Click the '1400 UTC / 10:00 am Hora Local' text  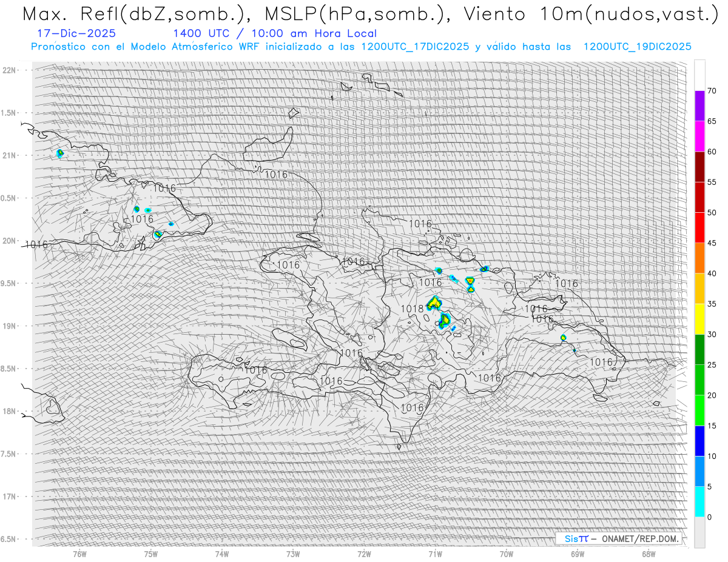tap(275, 33)
